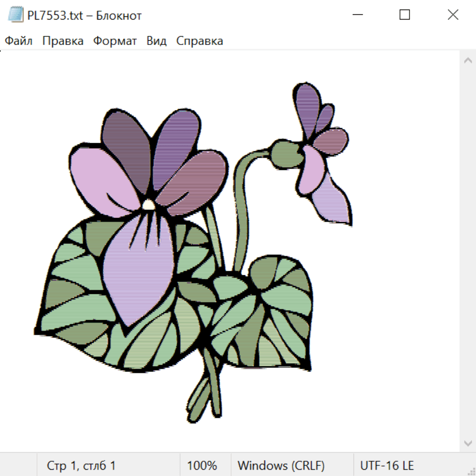
Task: Click the 100% zoom level in status bar
Action: (202, 465)
